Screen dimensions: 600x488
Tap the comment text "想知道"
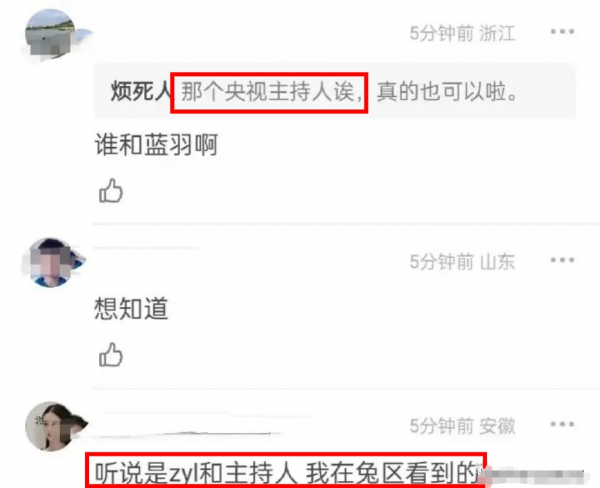point(131,308)
